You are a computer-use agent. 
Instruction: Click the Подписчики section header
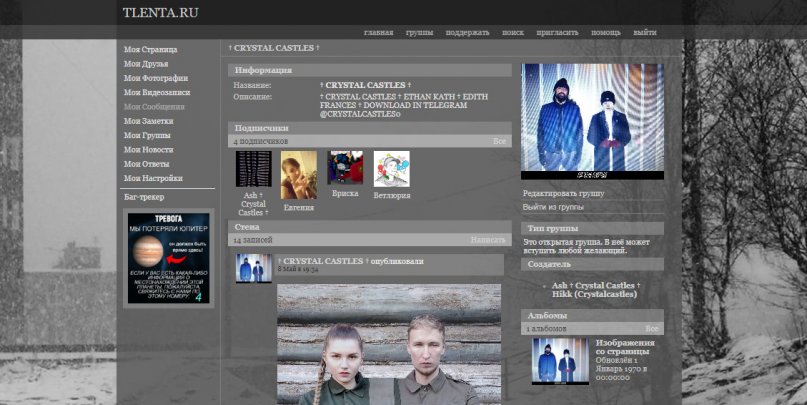click(x=370, y=128)
